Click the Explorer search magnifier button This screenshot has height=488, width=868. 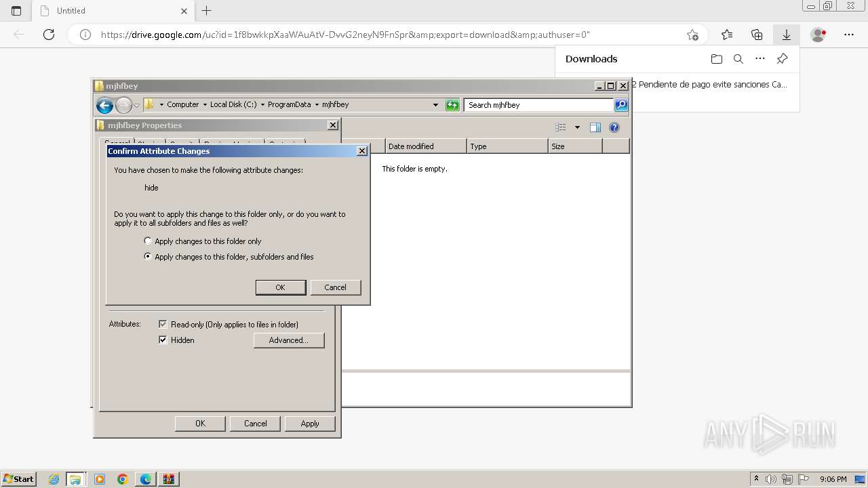621,105
